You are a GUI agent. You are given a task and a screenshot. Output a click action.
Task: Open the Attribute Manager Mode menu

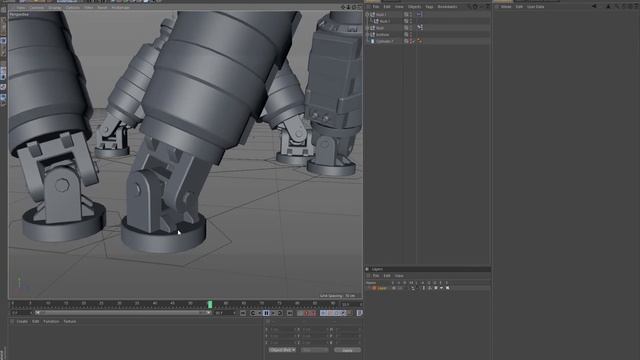(x=506, y=7)
